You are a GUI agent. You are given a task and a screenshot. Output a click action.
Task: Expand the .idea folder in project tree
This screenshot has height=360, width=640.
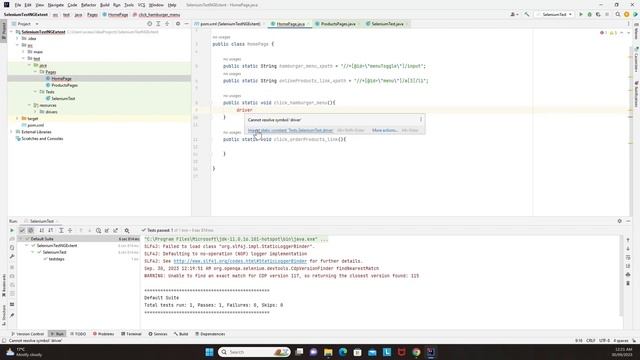click(17, 38)
